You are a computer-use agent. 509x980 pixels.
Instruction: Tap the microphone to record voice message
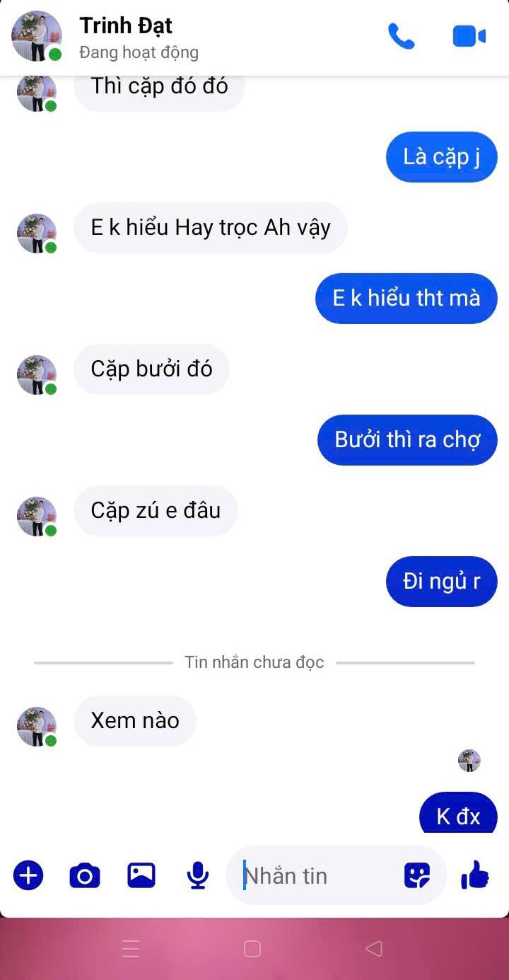click(x=198, y=876)
